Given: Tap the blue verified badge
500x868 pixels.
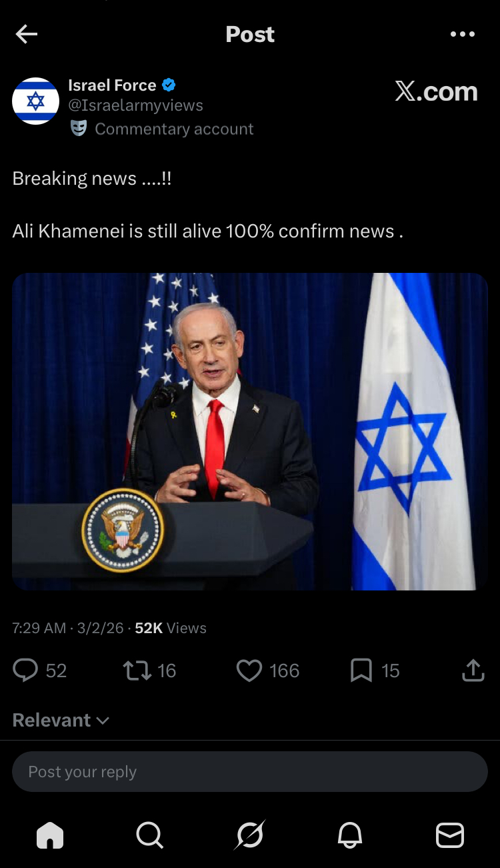Looking at the screenshot, I should click(169, 85).
